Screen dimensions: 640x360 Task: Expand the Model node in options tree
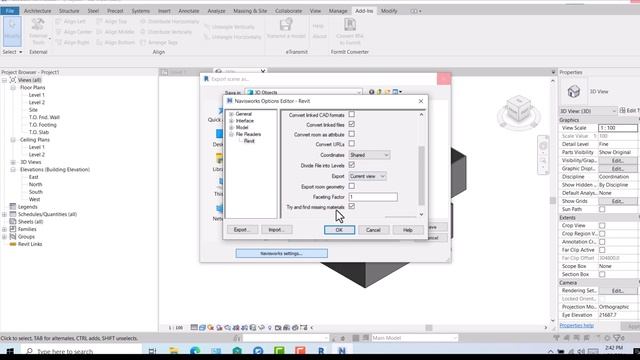pos(231,128)
